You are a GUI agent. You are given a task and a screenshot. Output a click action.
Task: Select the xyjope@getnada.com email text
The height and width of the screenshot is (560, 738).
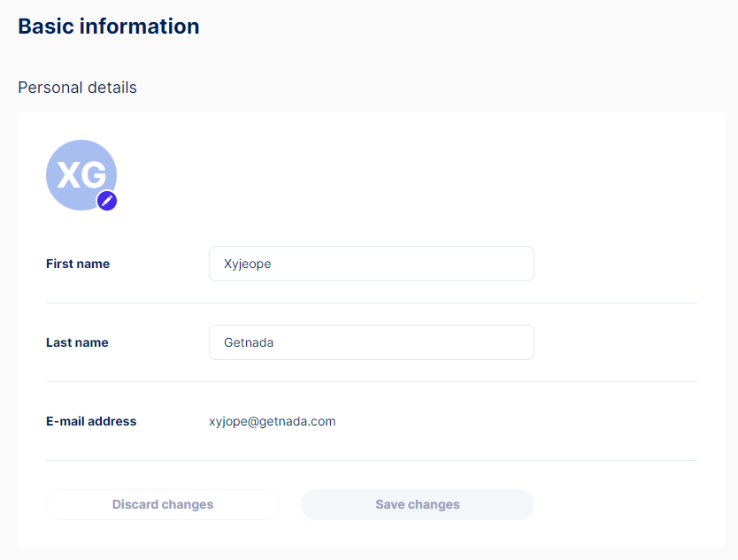(272, 421)
